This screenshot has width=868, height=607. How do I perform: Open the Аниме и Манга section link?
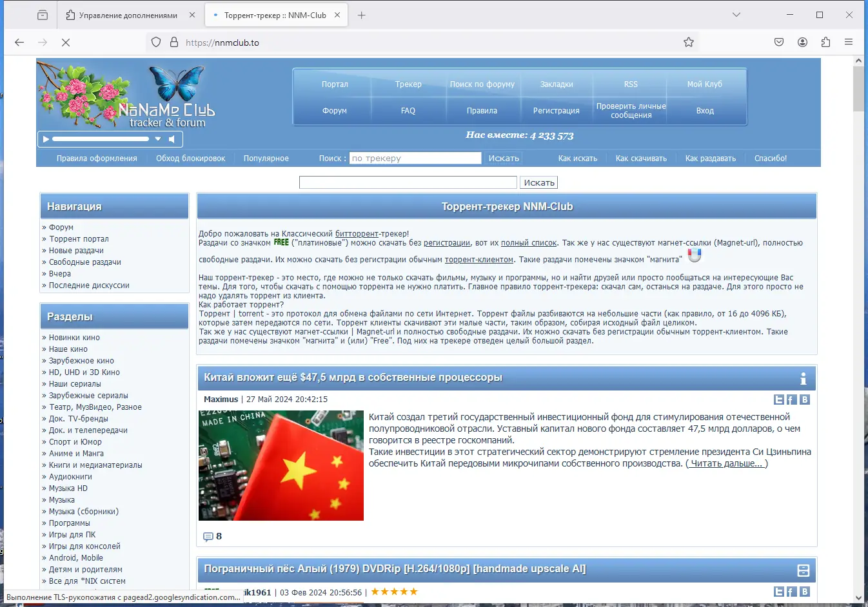tap(76, 454)
